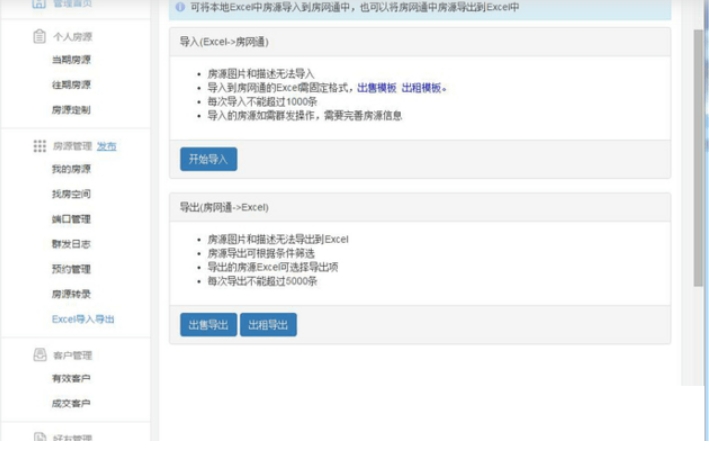Click text 每次导出不能超过5000条
709x463 pixels.
click(x=262, y=281)
